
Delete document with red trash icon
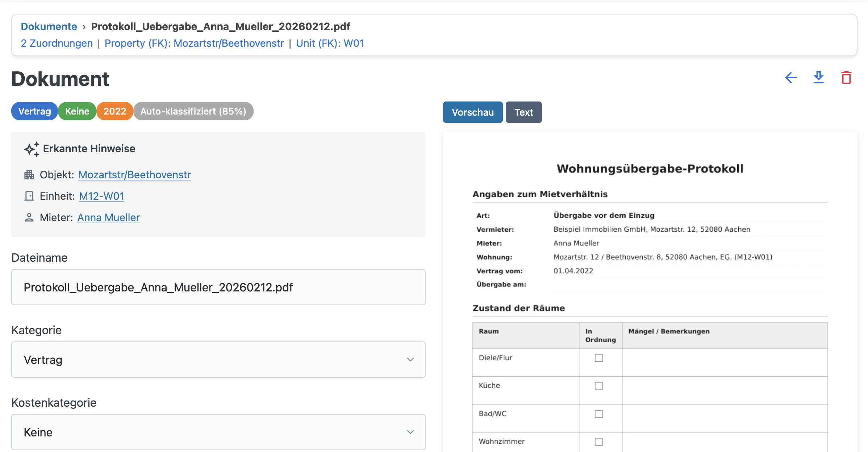pos(846,78)
